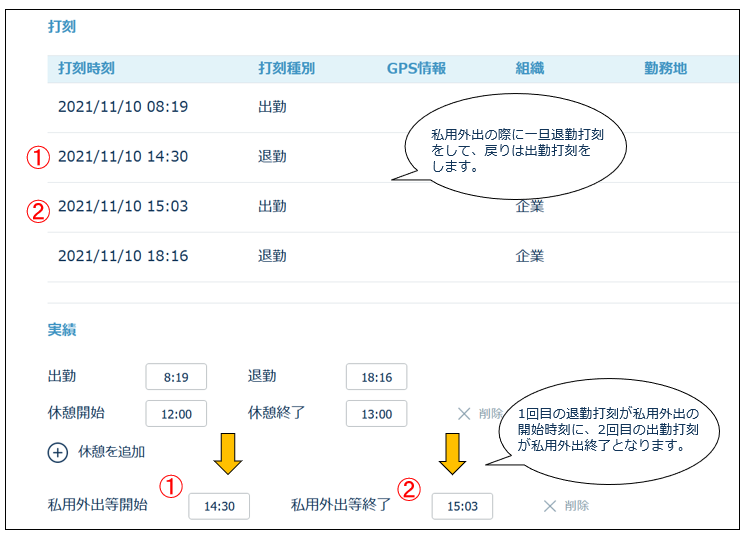Select the row 2021/11/10 15:03
752x543 pixels.
392,207
